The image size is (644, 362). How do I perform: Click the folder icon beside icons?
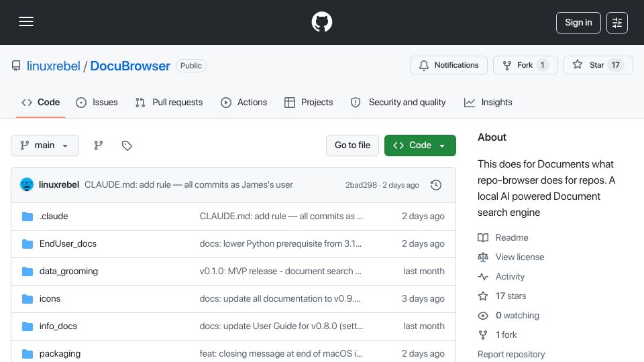click(28, 299)
